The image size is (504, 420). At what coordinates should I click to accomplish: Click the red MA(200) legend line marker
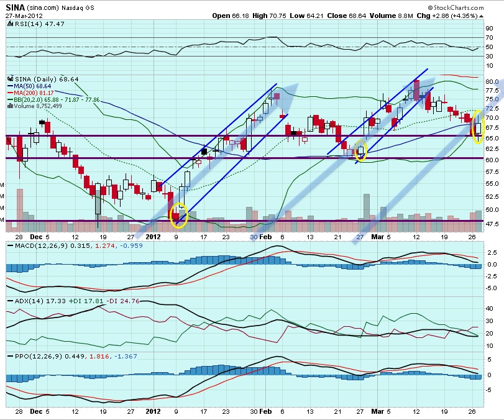point(9,93)
